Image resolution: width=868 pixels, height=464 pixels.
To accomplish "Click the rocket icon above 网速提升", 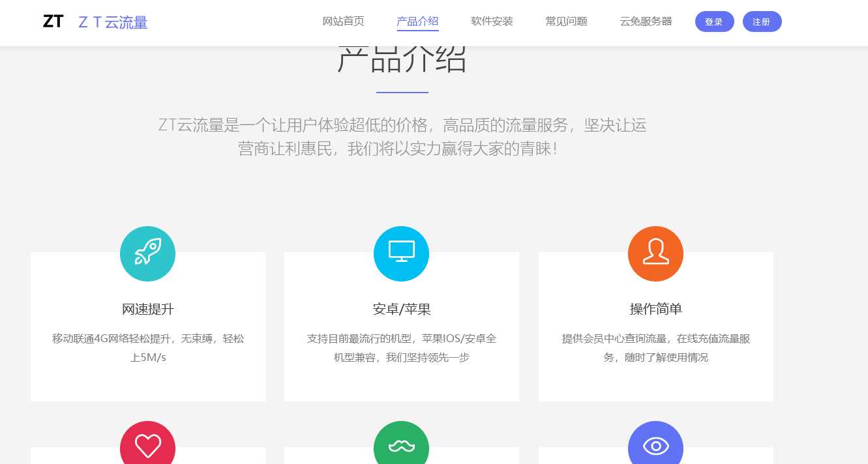I will [x=147, y=254].
